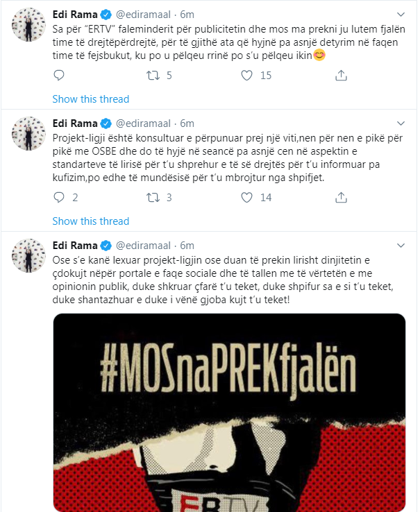
Task: View Edi Rama's avatar on third tweet
Action: [x=28, y=258]
